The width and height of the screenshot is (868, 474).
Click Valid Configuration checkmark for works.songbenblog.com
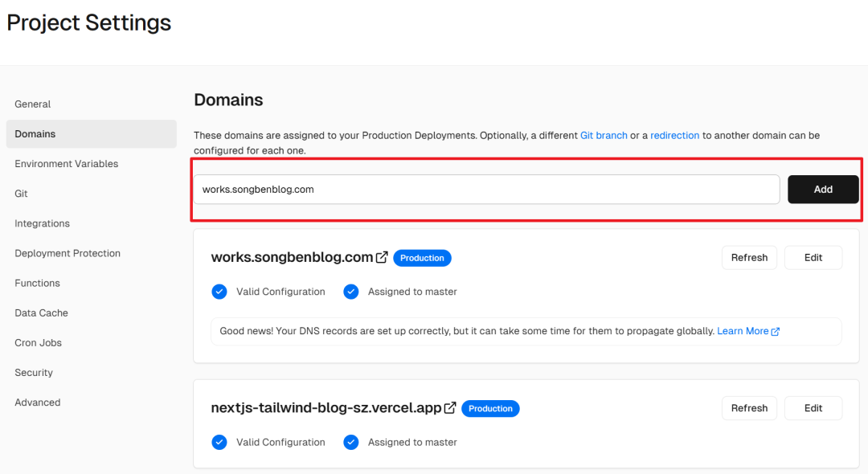[219, 292]
